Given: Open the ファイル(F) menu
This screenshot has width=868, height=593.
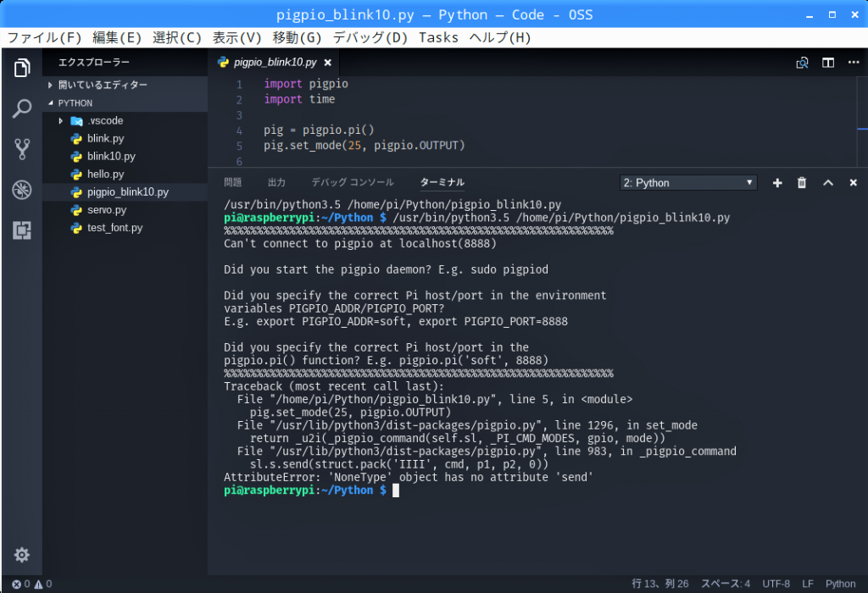Looking at the screenshot, I should [x=44, y=37].
